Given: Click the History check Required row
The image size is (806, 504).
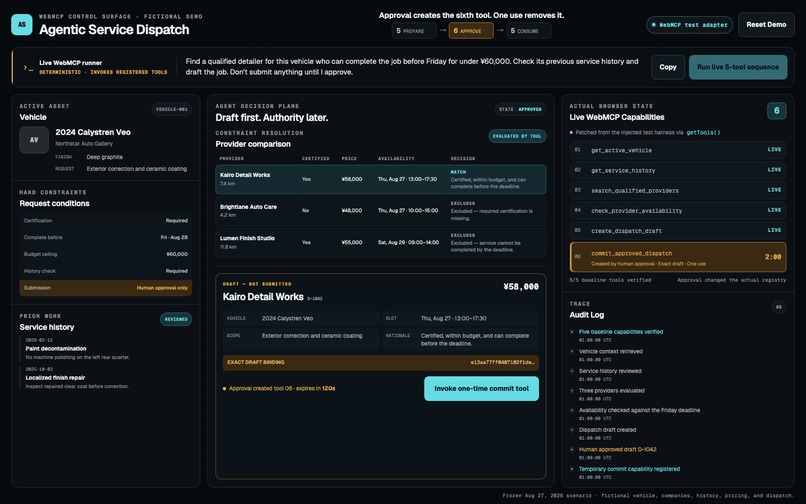Looking at the screenshot, I should pos(105,271).
